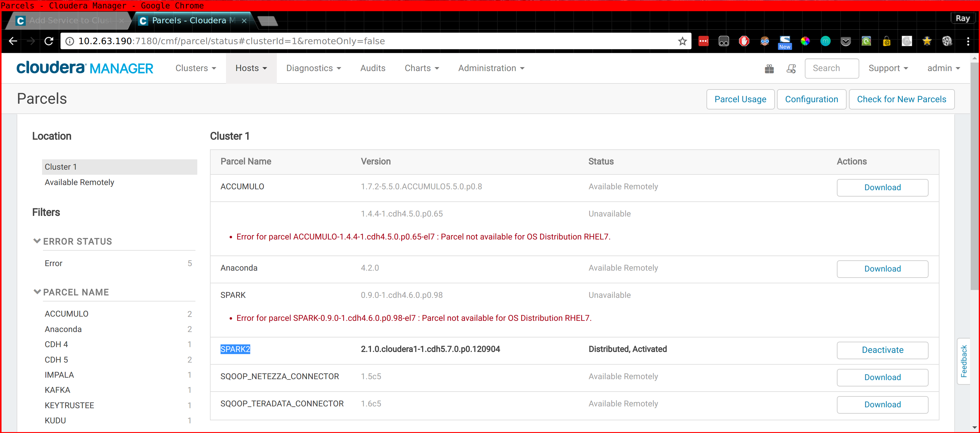Open the Clusters dropdown menu
Screen dimensions: 980x433
coord(195,68)
